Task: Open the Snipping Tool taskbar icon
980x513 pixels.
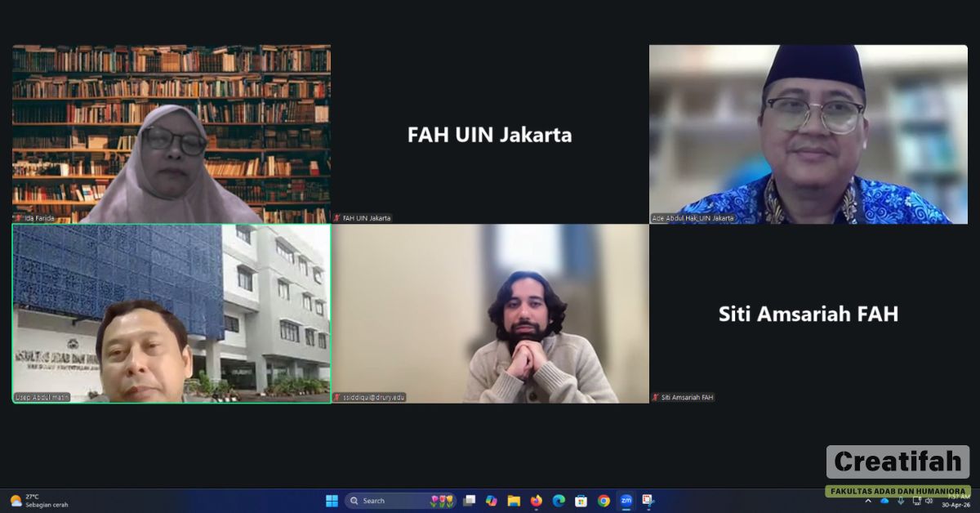Action: 648,501
